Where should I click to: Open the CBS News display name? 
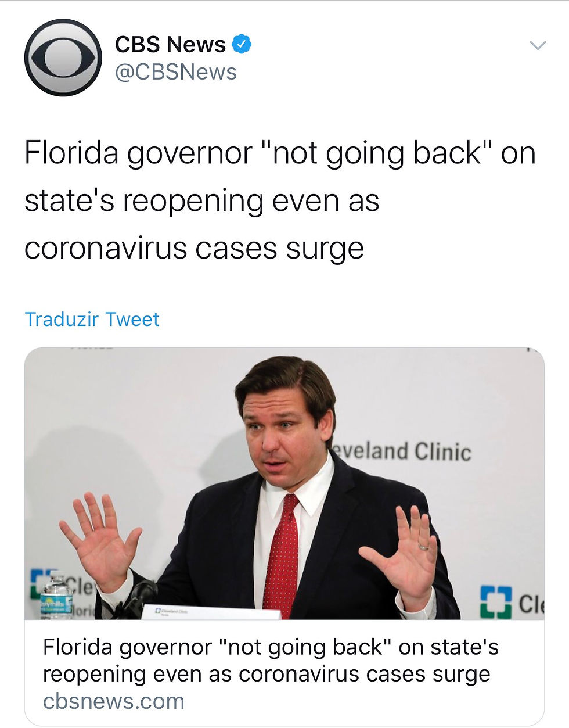pos(170,44)
